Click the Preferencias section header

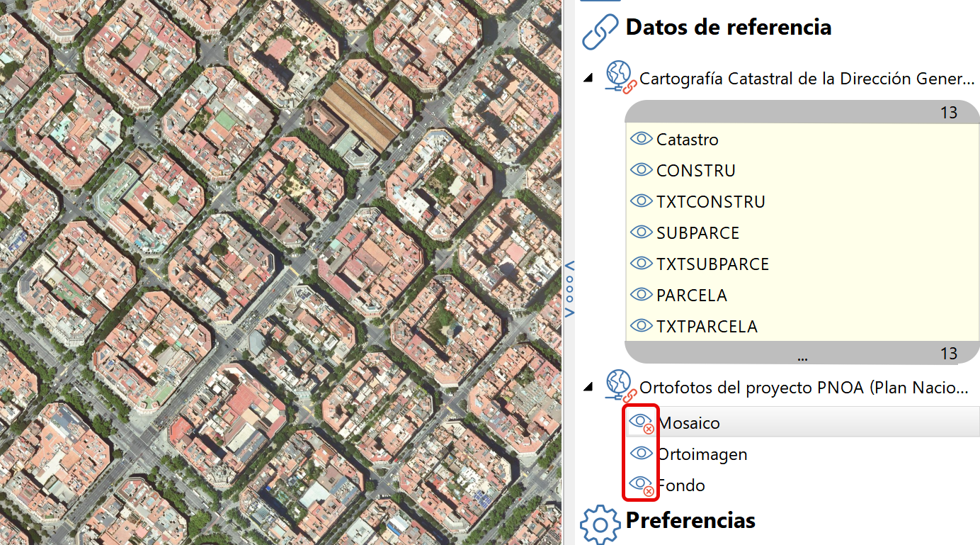[x=691, y=521]
